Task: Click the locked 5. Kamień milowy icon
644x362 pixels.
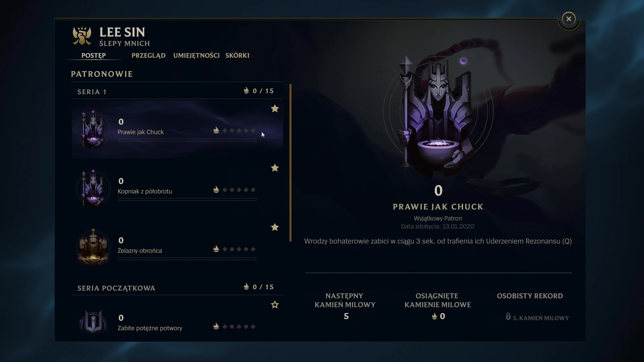Action: 508,317
